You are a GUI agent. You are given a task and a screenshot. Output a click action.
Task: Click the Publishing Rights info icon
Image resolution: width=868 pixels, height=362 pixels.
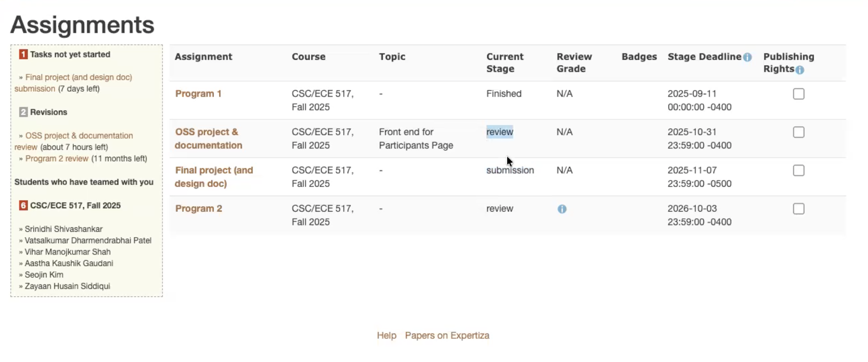(x=799, y=70)
